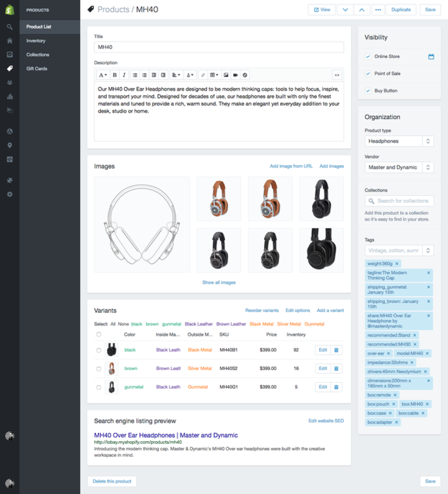
Task: Open Discounts from the left sidebar
Action: pos(10,110)
